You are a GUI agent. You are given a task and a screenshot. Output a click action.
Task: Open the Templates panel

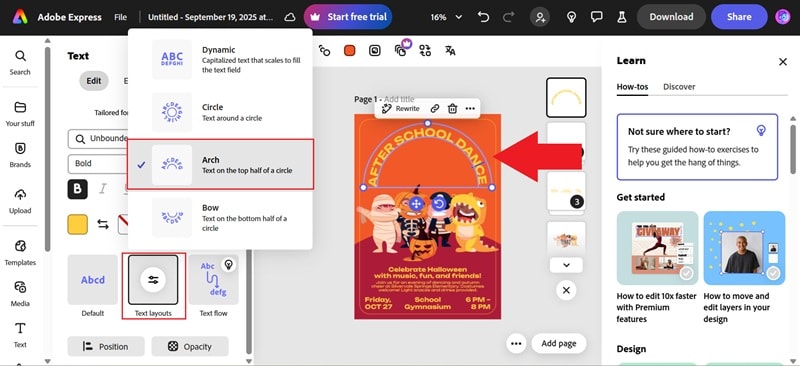click(20, 253)
